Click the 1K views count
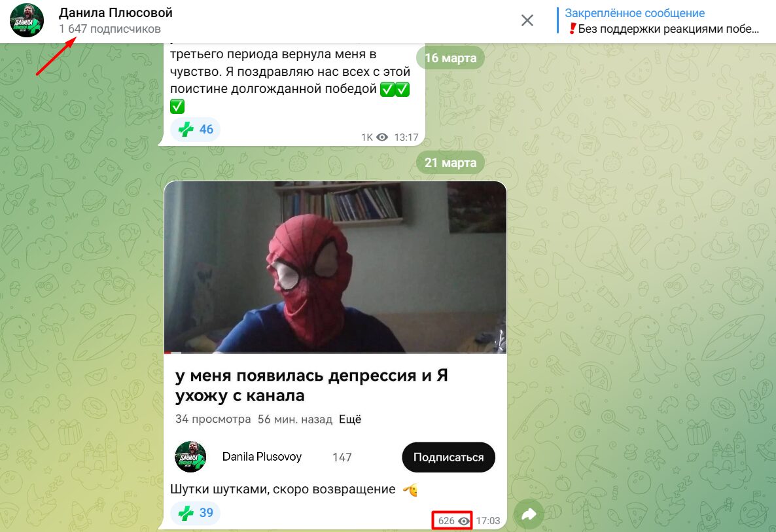Screen dimensions: 776x532 click(x=366, y=137)
